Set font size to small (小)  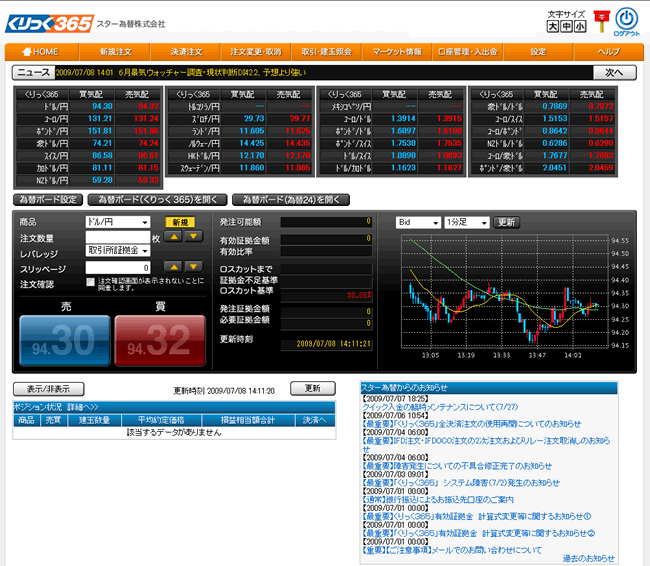580,27
